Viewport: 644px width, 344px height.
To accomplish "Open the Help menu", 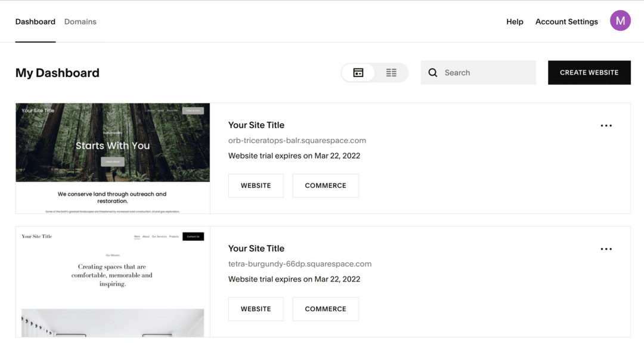I will tap(515, 21).
